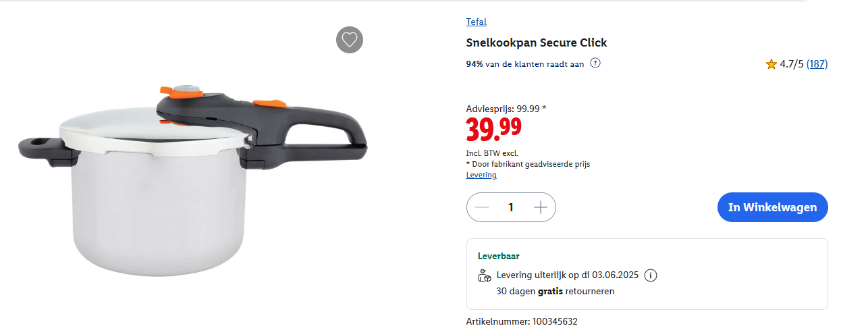Click the Snelkookpan Secure Click title
This screenshot has height=326, width=868.
point(537,43)
